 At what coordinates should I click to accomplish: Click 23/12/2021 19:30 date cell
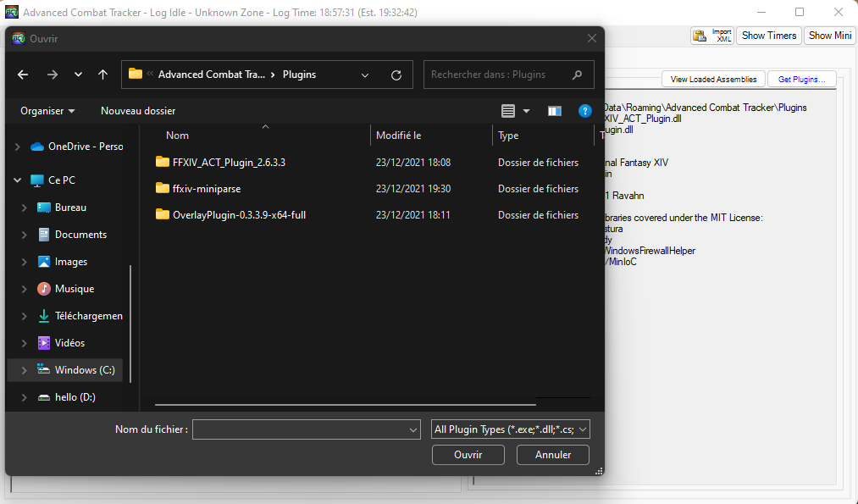[413, 188]
